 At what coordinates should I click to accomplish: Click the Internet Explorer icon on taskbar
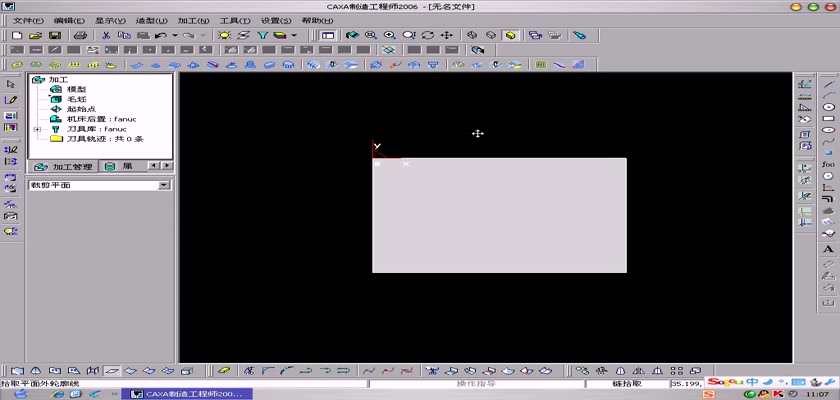[x=57, y=394]
